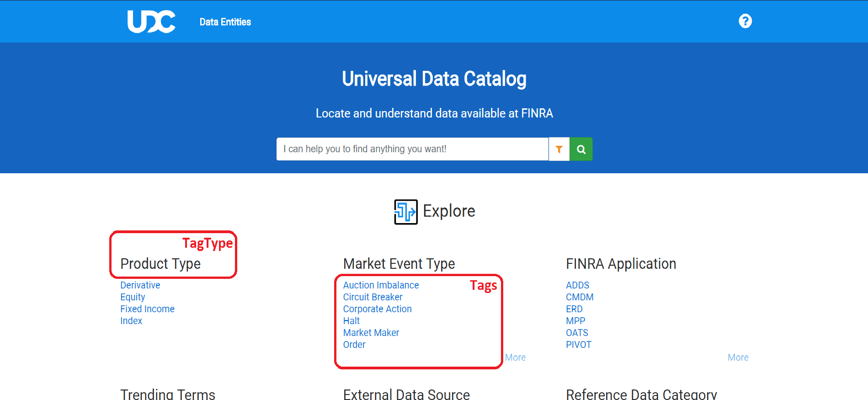Select the Index tag
868x400 pixels.
coord(131,321)
